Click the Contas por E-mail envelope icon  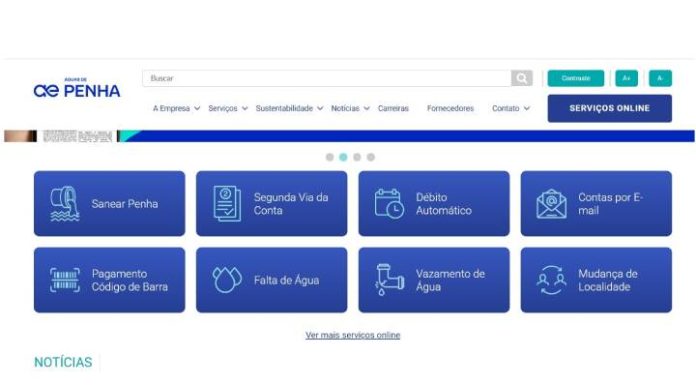pyautogui.click(x=551, y=204)
